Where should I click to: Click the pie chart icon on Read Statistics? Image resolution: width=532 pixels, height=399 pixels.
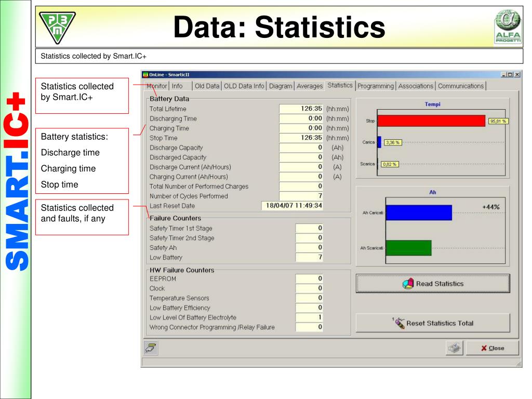click(408, 283)
